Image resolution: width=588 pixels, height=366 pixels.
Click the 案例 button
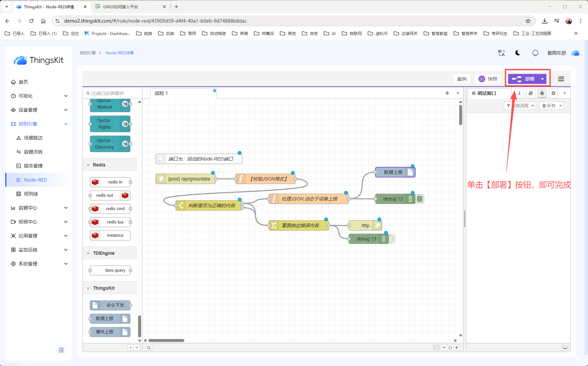[462, 79]
